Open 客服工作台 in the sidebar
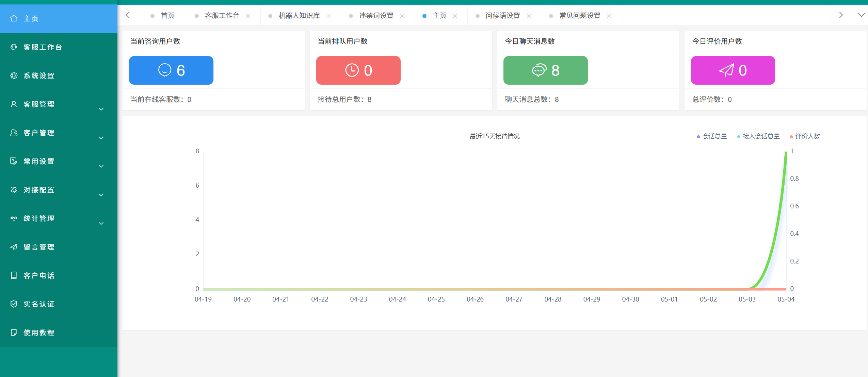The width and height of the screenshot is (868, 377). (59, 47)
